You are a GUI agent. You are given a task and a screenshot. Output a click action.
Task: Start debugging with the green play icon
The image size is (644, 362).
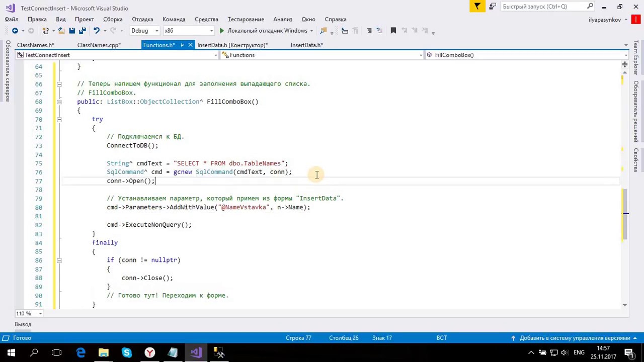pyautogui.click(x=221, y=31)
